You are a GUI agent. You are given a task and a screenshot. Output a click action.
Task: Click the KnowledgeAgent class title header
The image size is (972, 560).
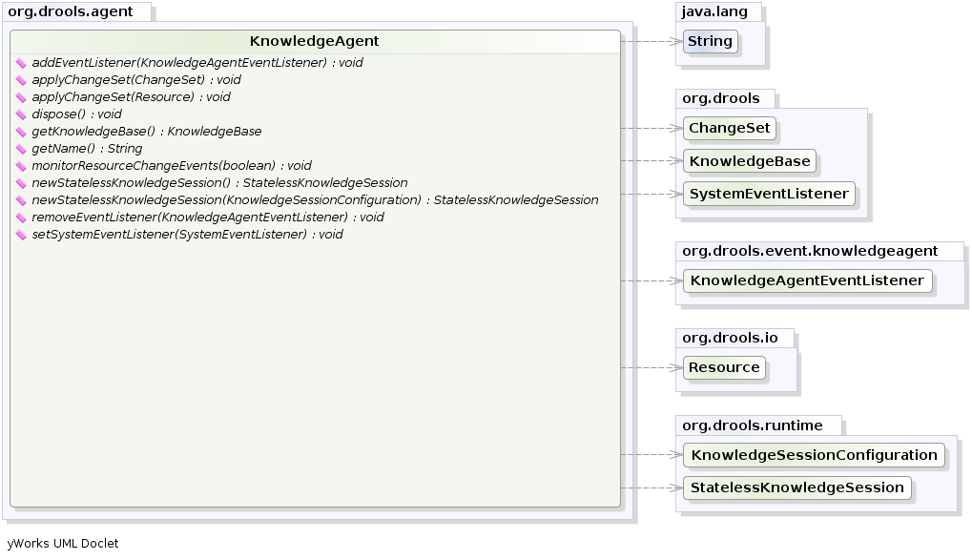pos(314,41)
